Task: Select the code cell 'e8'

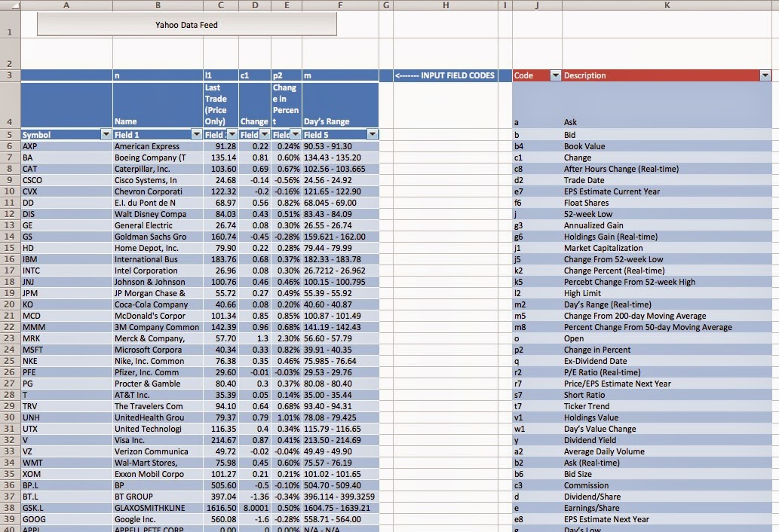Action: click(x=537, y=519)
